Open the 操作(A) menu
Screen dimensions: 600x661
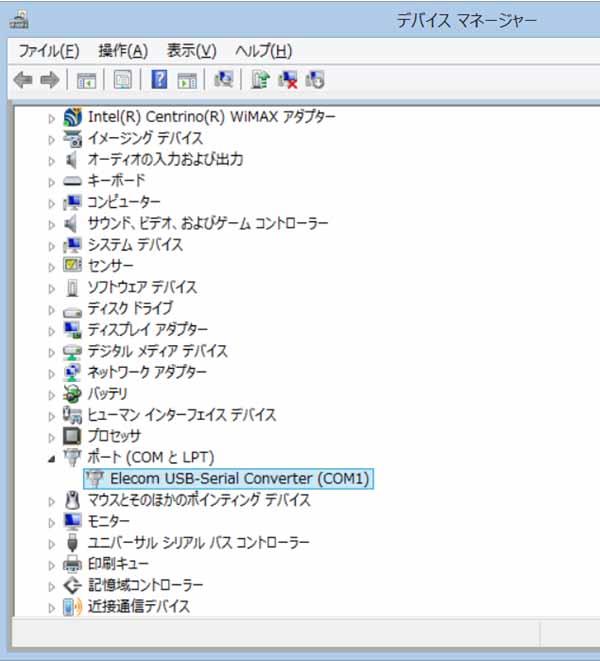coord(123,51)
